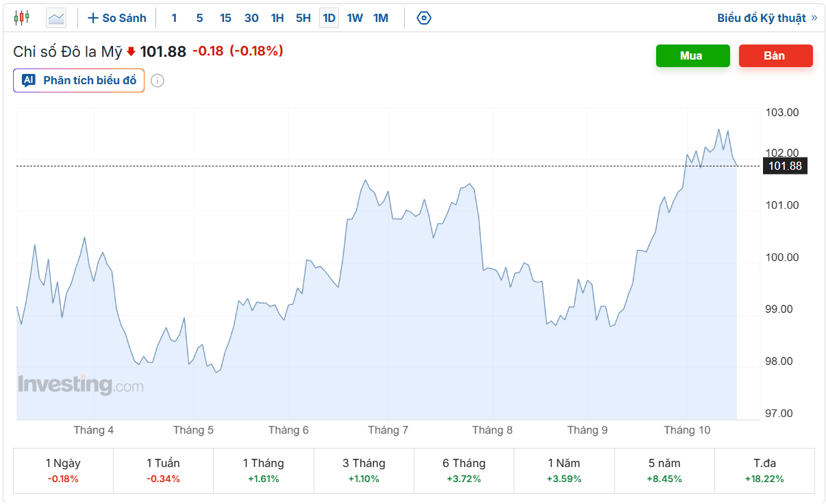Select the 1 Tuần range tab
This screenshot has height=504, width=826.
click(163, 470)
